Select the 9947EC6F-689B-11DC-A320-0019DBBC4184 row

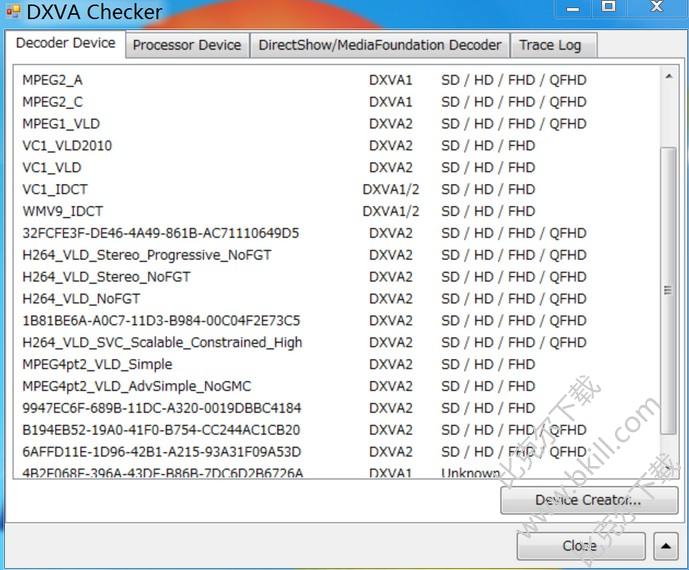pyautogui.click(x=337, y=408)
